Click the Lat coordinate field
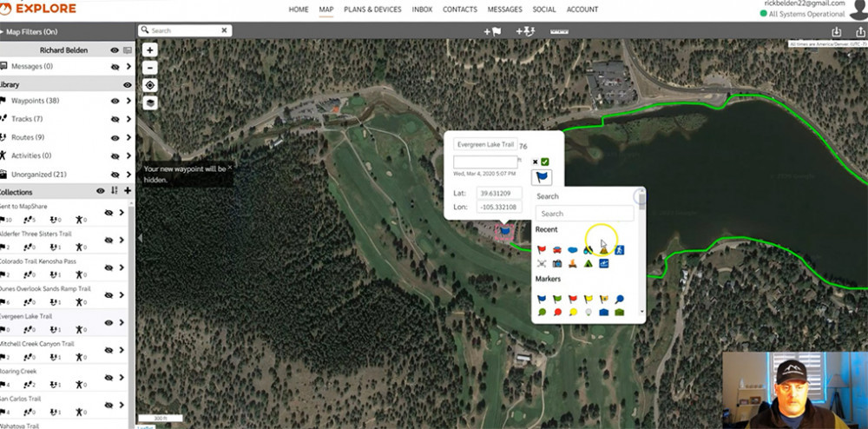Screen dimensions: 868x429 click(x=499, y=193)
